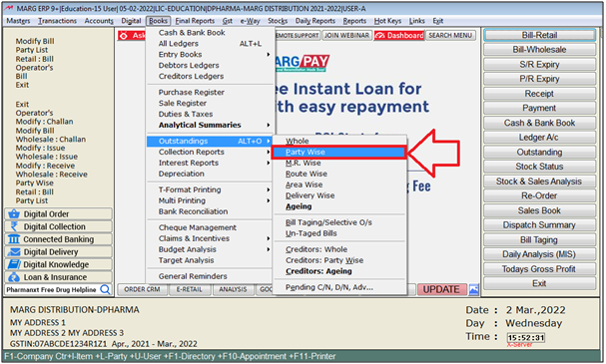The image size is (606, 364).
Task: Open the Digital Delivery envelope icon
Action: click(x=14, y=252)
